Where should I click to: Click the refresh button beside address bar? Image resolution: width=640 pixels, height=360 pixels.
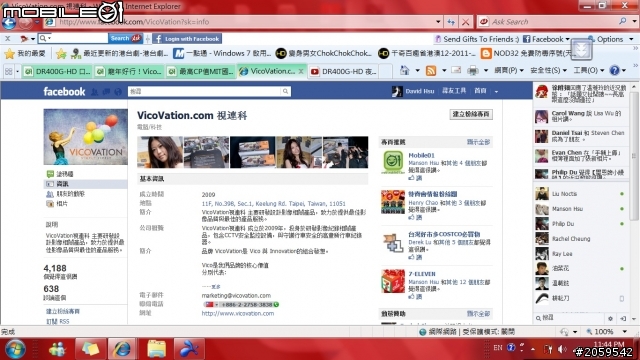click(x=451, y=22)
